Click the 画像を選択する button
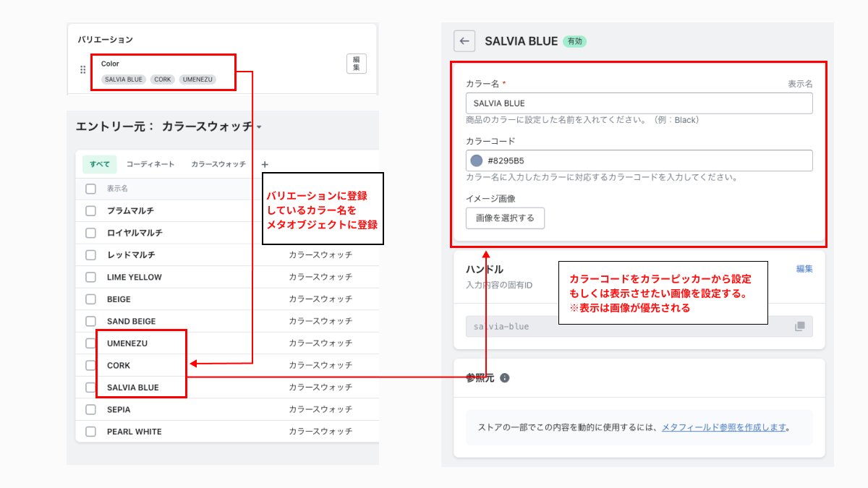 click(505, 218)
